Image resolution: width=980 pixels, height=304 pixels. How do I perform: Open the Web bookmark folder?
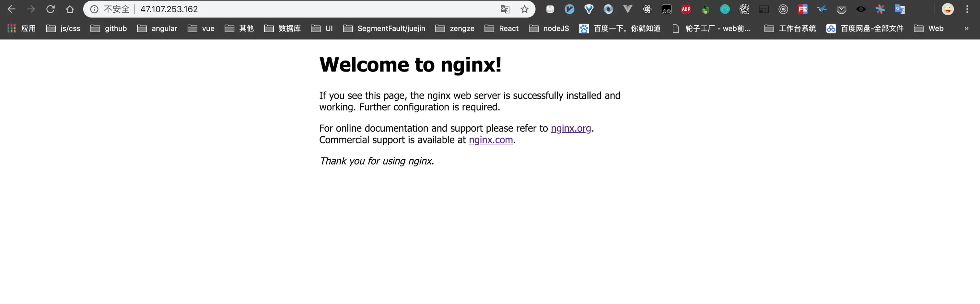pyautogui.click(x=929, y=28)
